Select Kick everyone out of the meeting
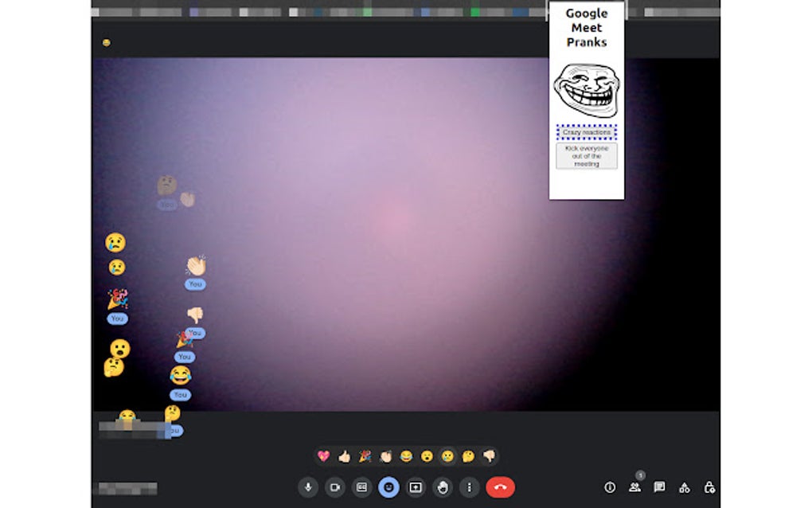The width and height of the screenshot is (812, 508). click(587, 155)
